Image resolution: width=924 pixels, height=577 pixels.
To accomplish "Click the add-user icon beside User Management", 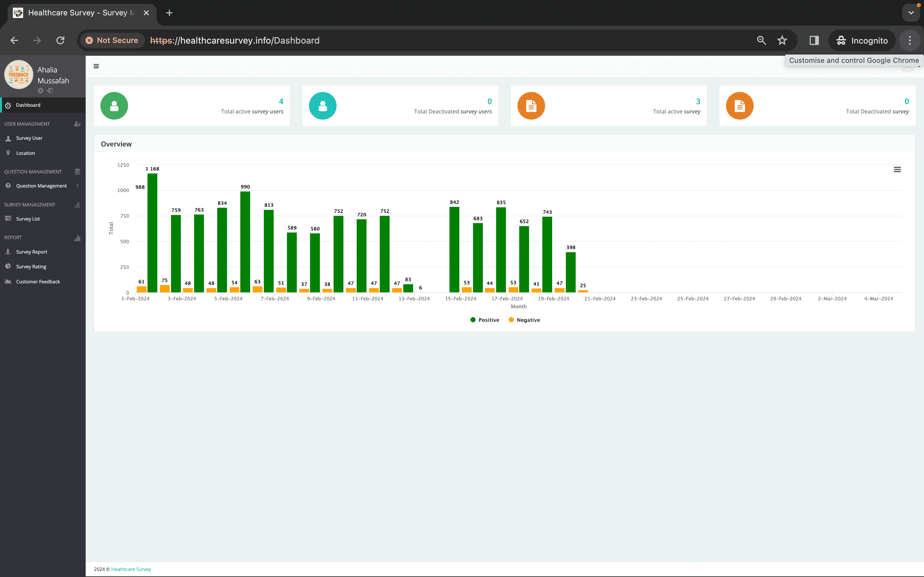I will coord(77,124).
